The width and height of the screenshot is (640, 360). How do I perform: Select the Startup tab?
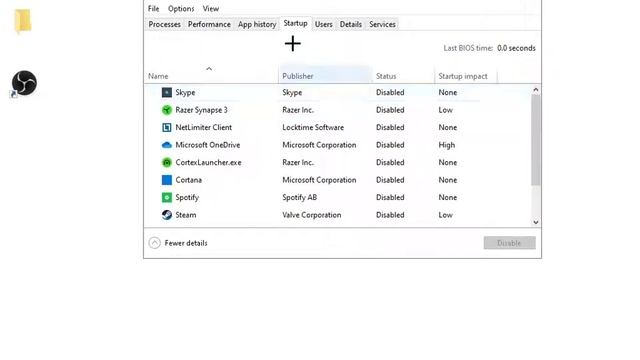pyautogui.click(x=296, y=24)
